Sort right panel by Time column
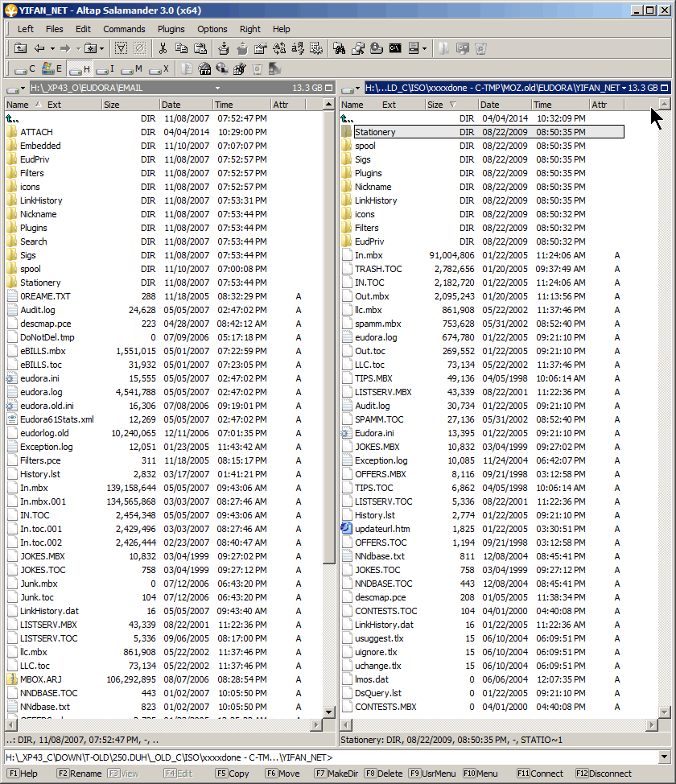The height and width of the screenshot is (784, 676). [560, 105]
